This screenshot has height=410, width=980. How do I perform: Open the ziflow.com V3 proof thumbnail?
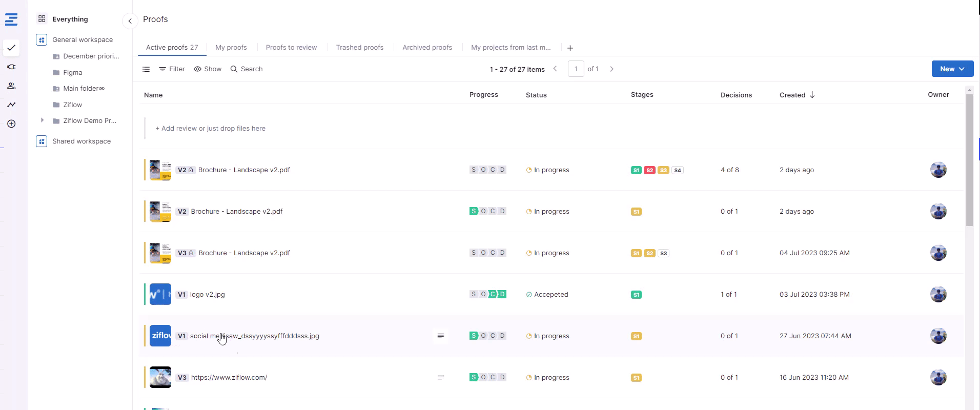tap(160, 377)
